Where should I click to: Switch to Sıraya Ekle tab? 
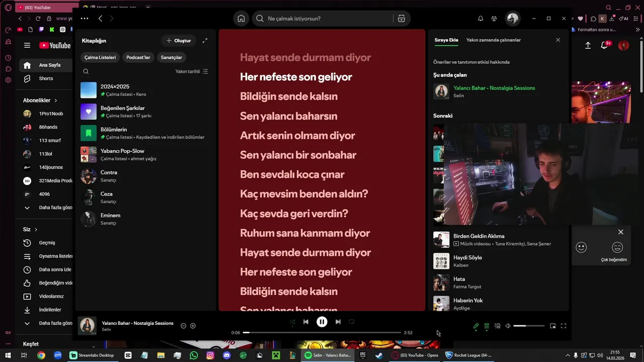[446, 40]
